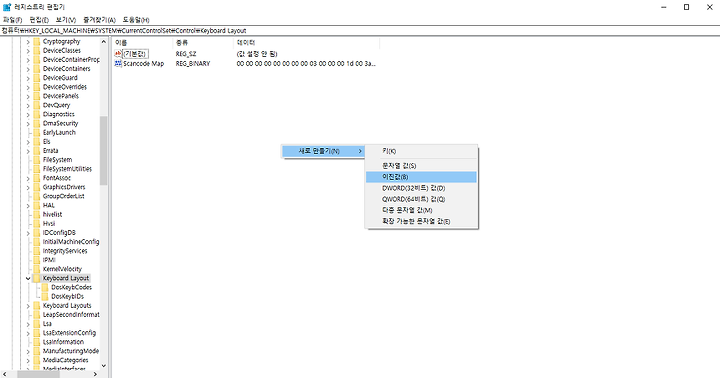Screen dimensions: 720x378
Task: Choose 새로 만들기(N) in context menu
Action: click(323, 151)
